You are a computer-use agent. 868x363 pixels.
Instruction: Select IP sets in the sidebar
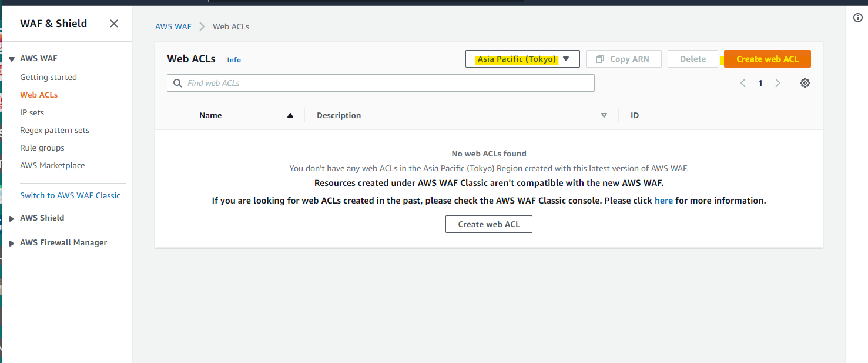click(32, 112)
